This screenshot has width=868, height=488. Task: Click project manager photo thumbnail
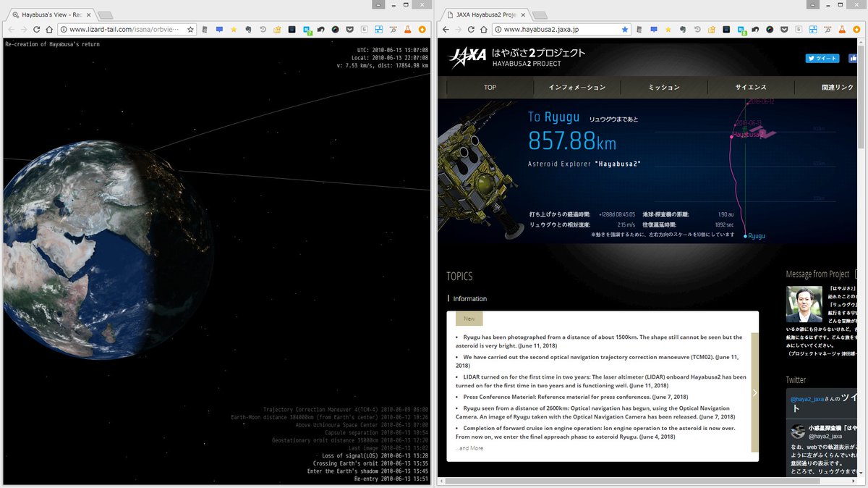click(804, 304)
